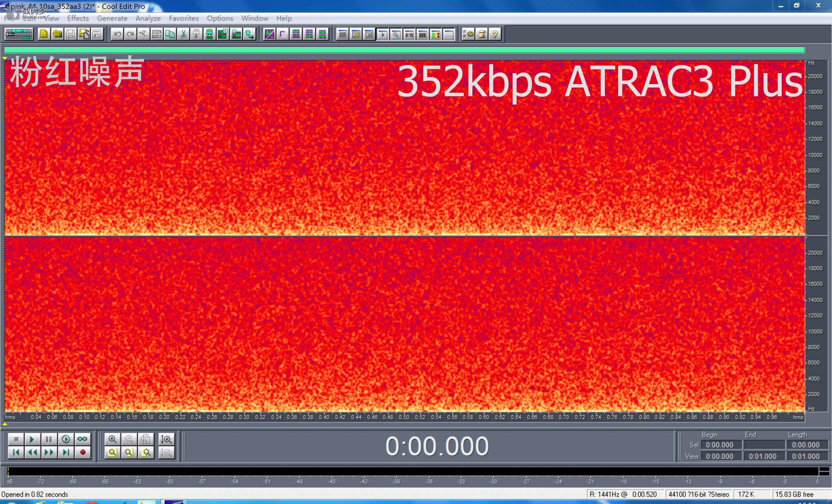Image resolution: width=832 pixels, height=504 pixels.
Task: Open the Effects menu
Action: coord(78,18)
